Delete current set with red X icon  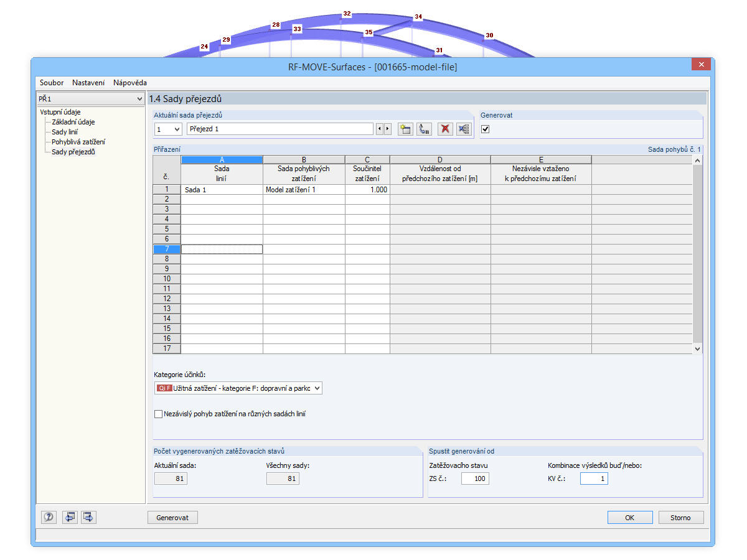pyautogui.click(x=445, y=129)
